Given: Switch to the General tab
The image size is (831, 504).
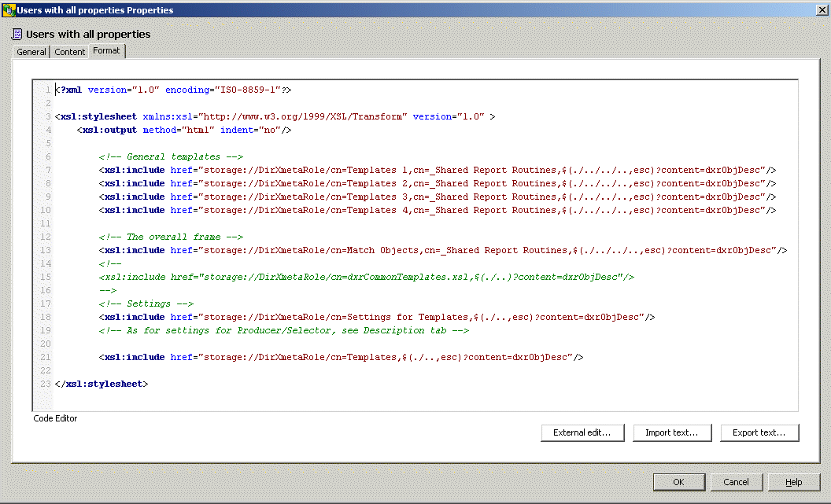Looking at the screenshot, I should (31, 51).
